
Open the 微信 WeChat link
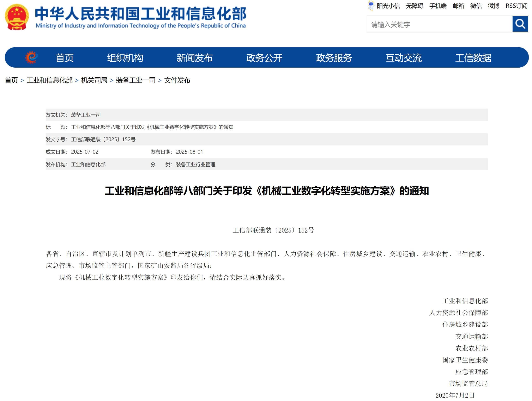click(476, 6)
